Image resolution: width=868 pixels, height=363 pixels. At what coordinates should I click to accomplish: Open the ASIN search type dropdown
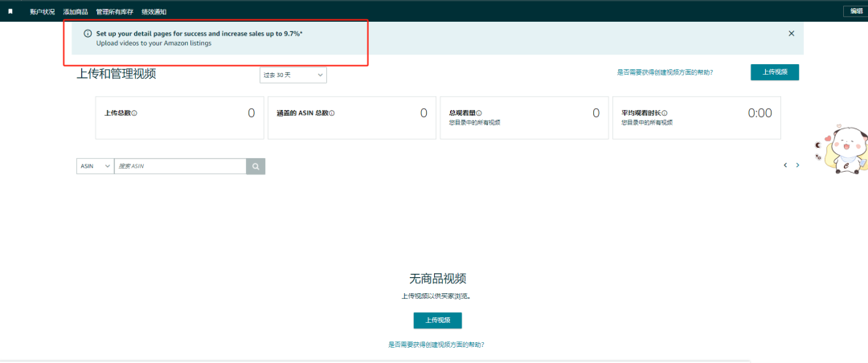tap(95, 166)
